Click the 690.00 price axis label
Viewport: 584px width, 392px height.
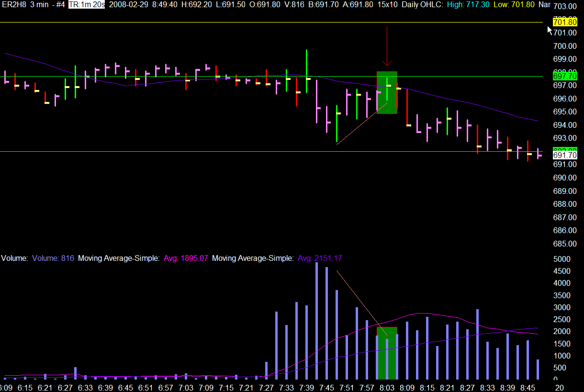click(565, 178)
